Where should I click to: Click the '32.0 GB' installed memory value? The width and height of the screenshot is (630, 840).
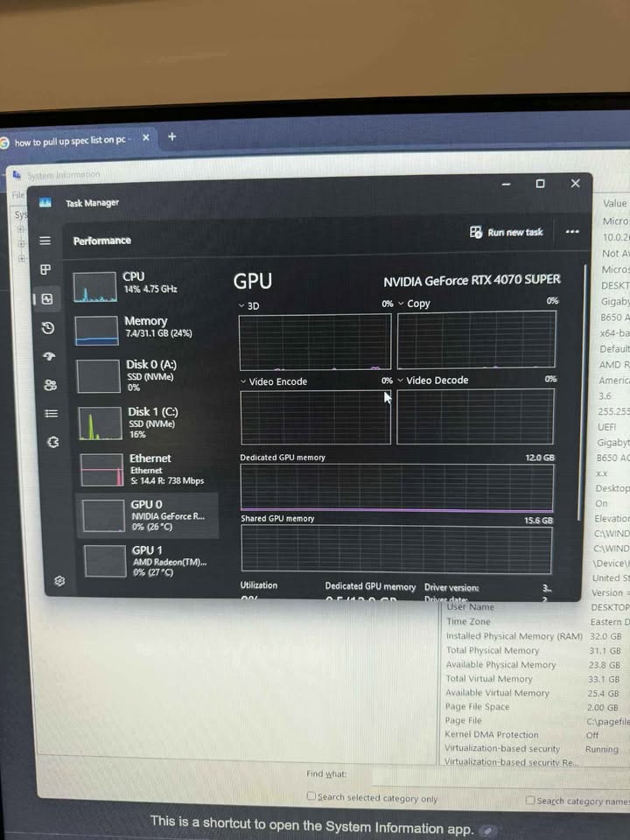coord(605,636)
